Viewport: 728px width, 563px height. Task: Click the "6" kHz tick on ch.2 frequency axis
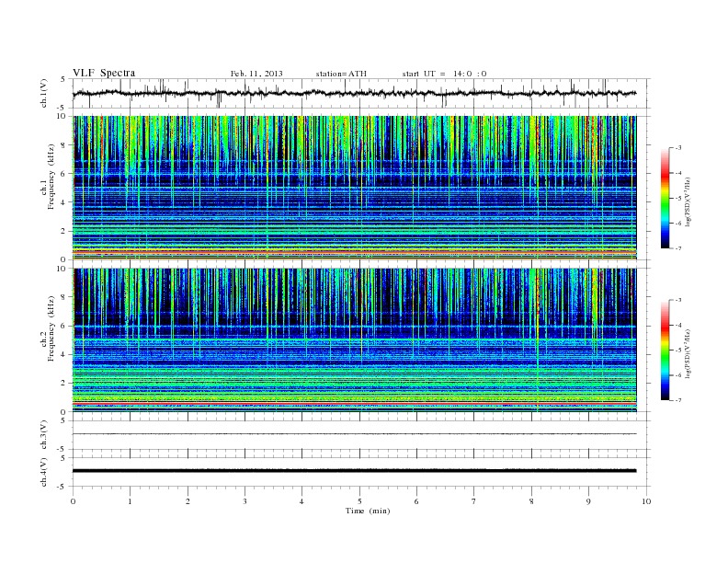tap(63, 326)
